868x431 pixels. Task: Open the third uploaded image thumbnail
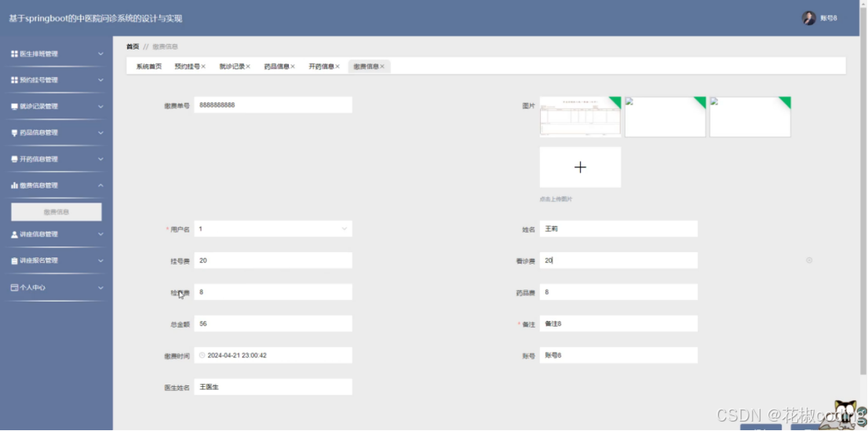point(750,117)
